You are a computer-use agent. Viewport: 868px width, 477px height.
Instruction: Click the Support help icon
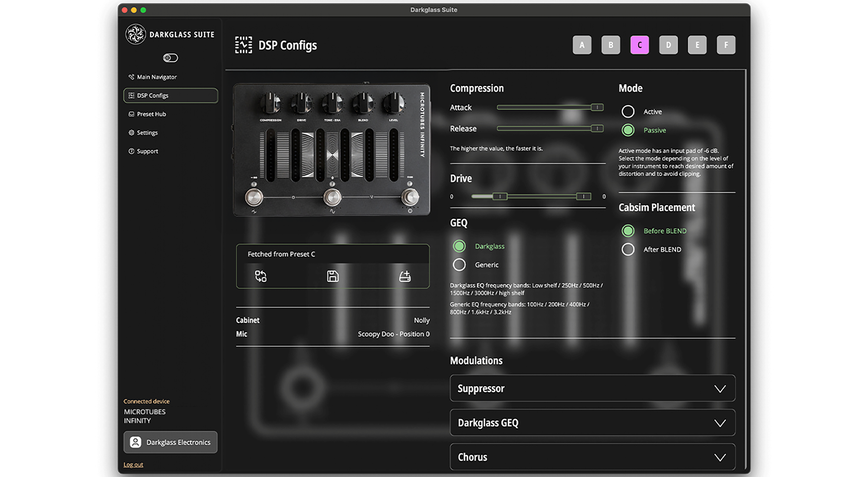pos(131,151)
